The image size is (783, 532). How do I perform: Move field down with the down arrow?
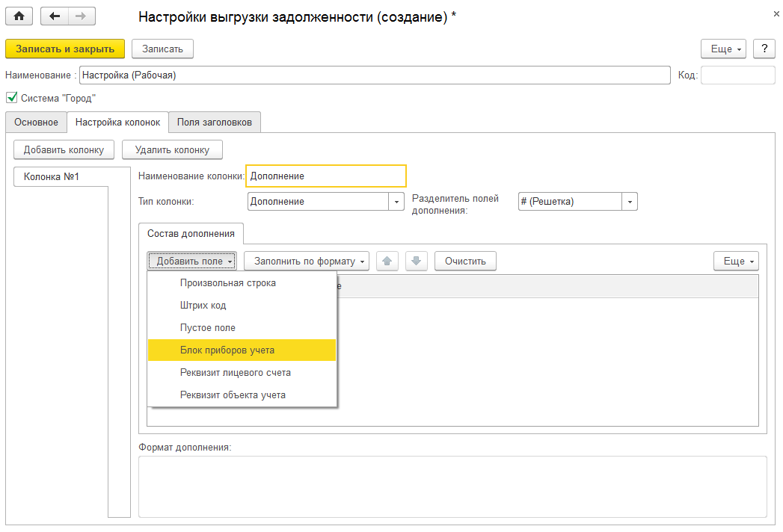coord(417,261)
